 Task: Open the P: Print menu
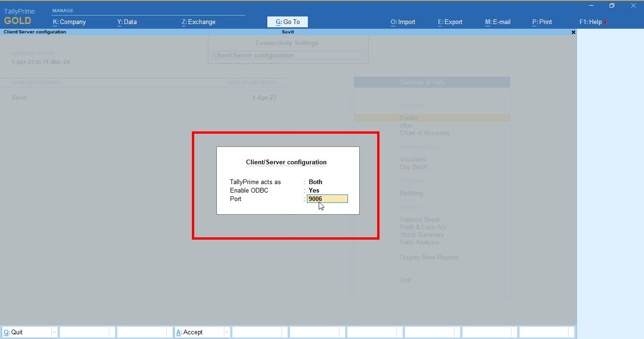pyautogui.click(x=542, y=22)
